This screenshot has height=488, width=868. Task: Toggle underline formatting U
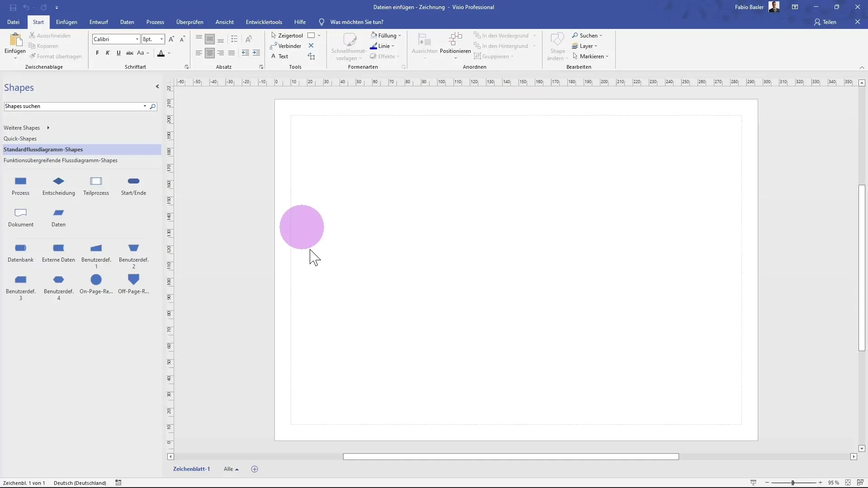(x=118, y=53)
